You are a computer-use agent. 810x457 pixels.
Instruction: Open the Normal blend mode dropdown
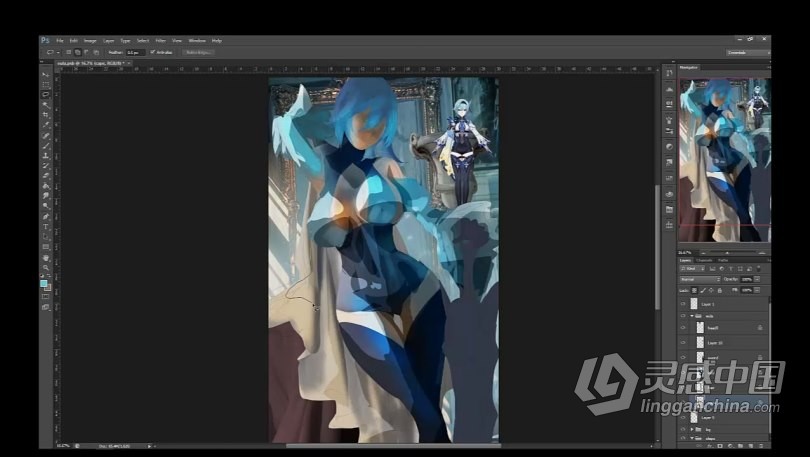pos(700,279)
